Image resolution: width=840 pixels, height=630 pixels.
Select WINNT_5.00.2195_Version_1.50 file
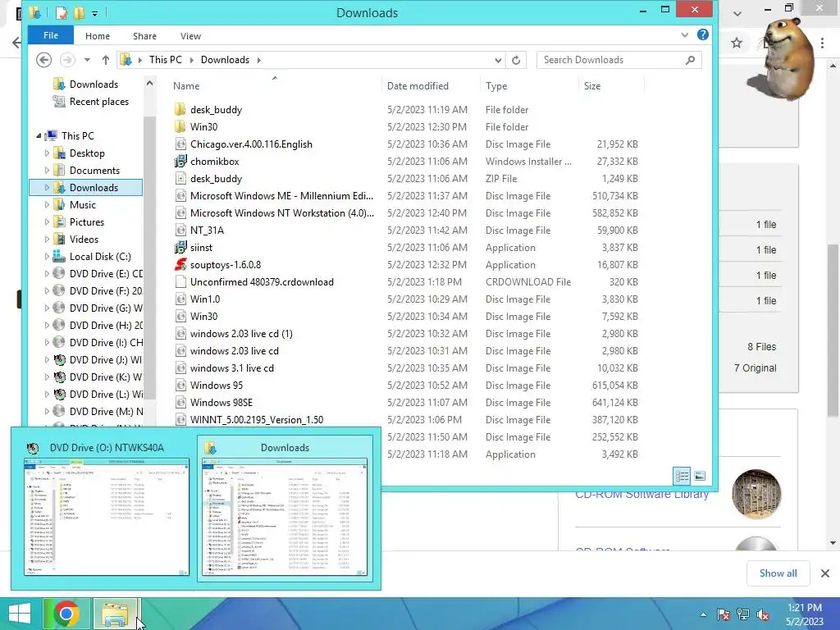(257, 419)
